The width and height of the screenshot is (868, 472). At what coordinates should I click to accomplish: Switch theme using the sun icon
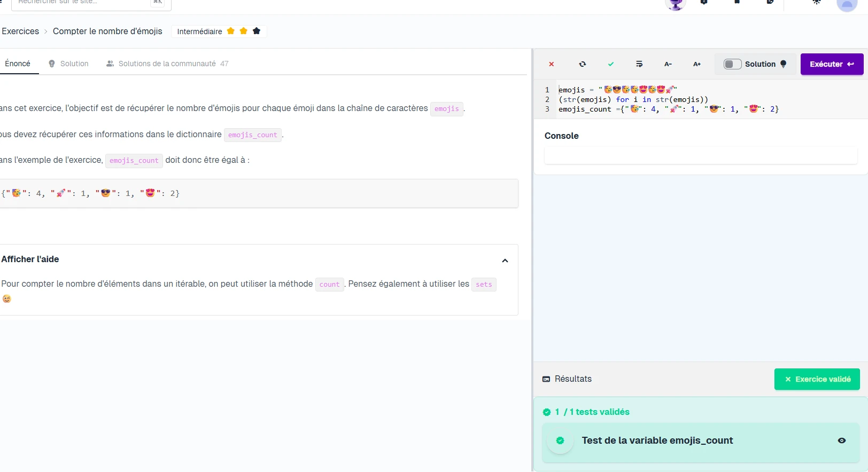point(817,3)
